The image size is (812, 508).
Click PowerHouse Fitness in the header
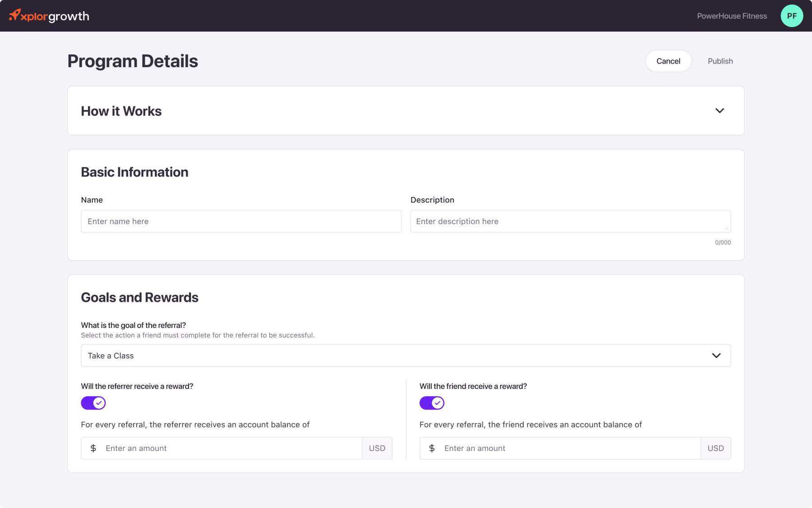pyautogui.click(x=732, y=16)
